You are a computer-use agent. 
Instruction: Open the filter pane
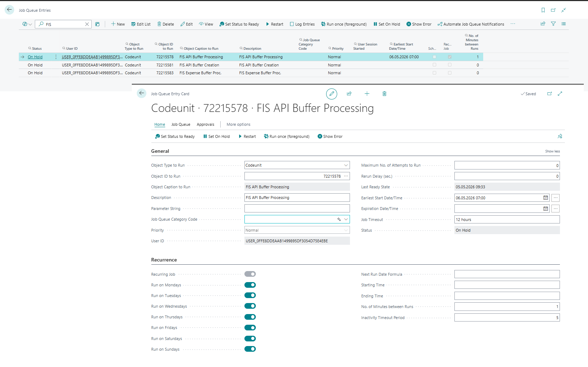[x=553, y=24]
